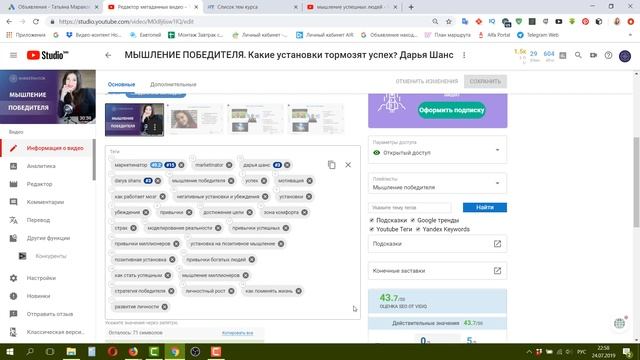This screenshot has width=640, height=360.
Task: Remove the 'личностный рост' tag
Action: (x=231, y=291)
